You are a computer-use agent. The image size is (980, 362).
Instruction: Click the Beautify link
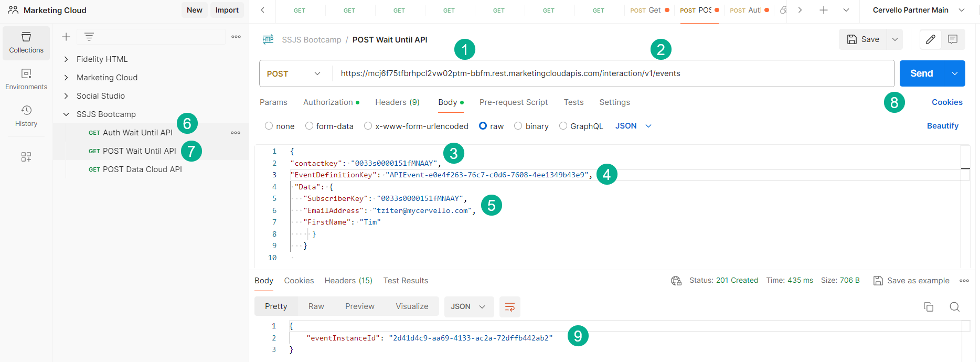tap(942, 126)
